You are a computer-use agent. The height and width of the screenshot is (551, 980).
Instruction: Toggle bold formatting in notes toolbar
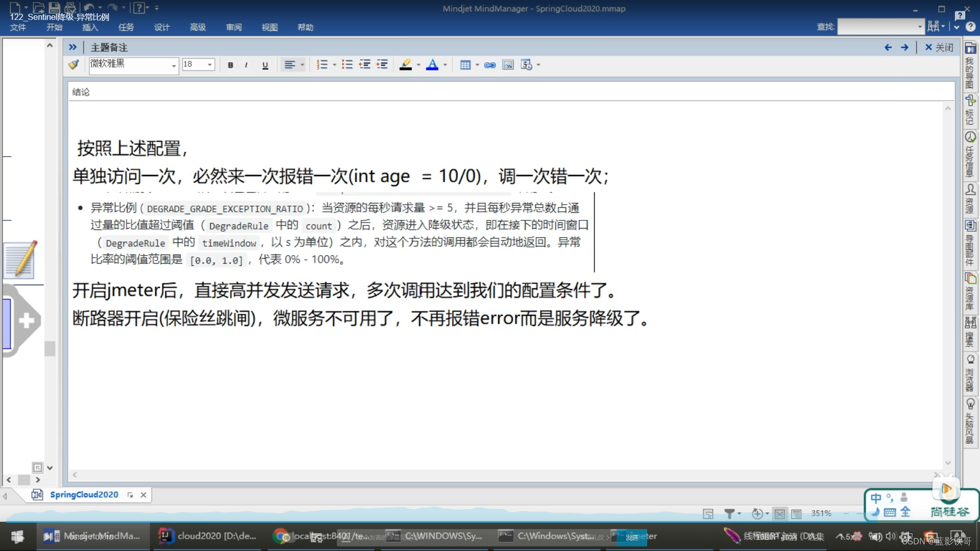[231, 65]
